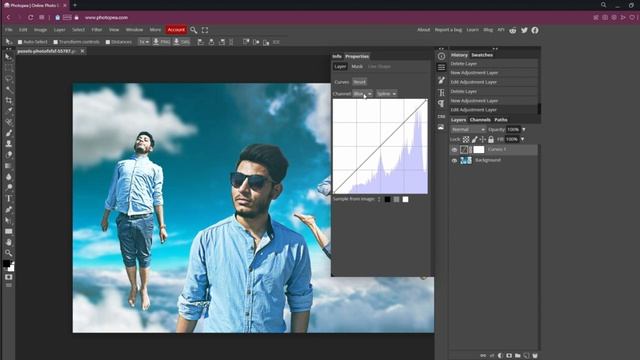The image size is (640, 360).
Task: Select the Rectangle shape tool
Action: pos(9,231)
